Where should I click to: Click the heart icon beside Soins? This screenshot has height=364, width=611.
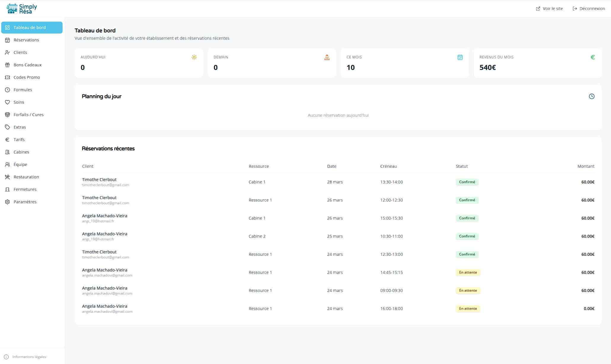(7, 102)
